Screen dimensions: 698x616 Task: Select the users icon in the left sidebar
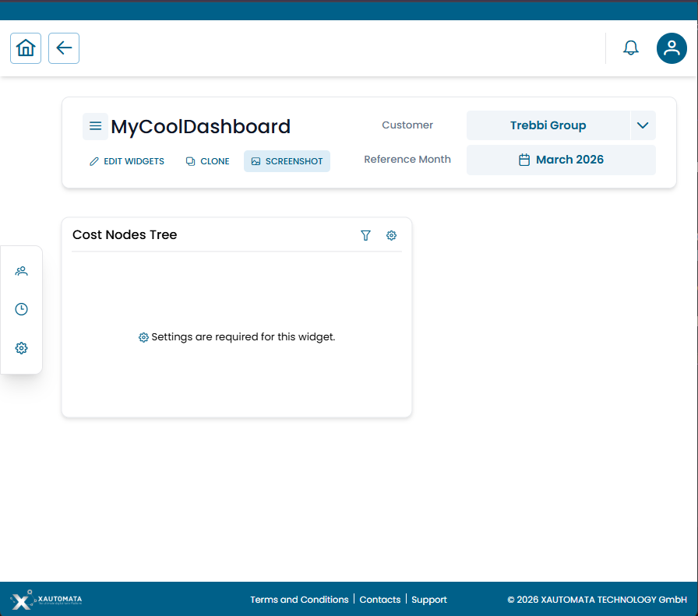pyautogui.click(x=21, y=270)
